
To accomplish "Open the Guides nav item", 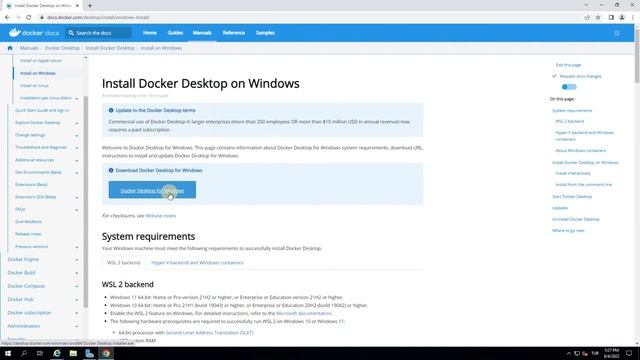I will 175,33.
